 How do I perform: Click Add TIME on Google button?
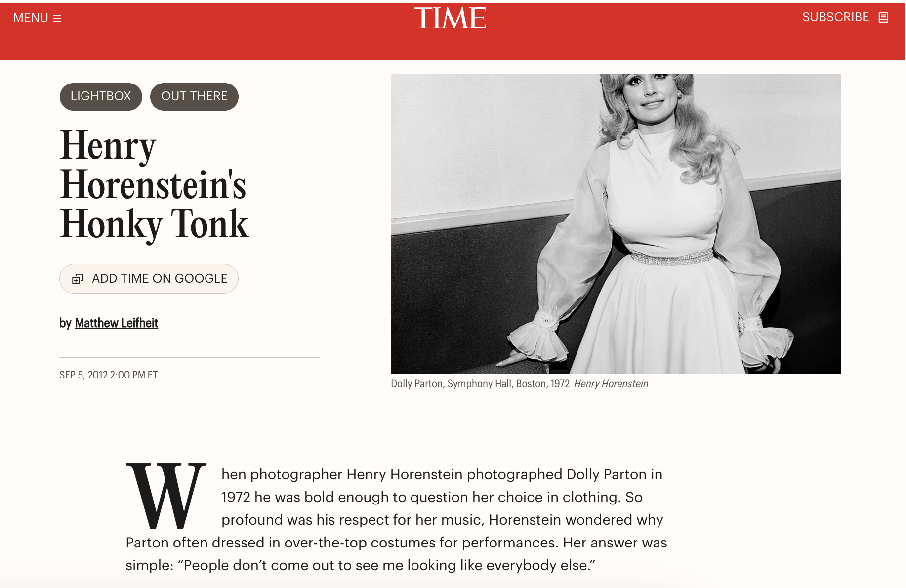point(149,279)
